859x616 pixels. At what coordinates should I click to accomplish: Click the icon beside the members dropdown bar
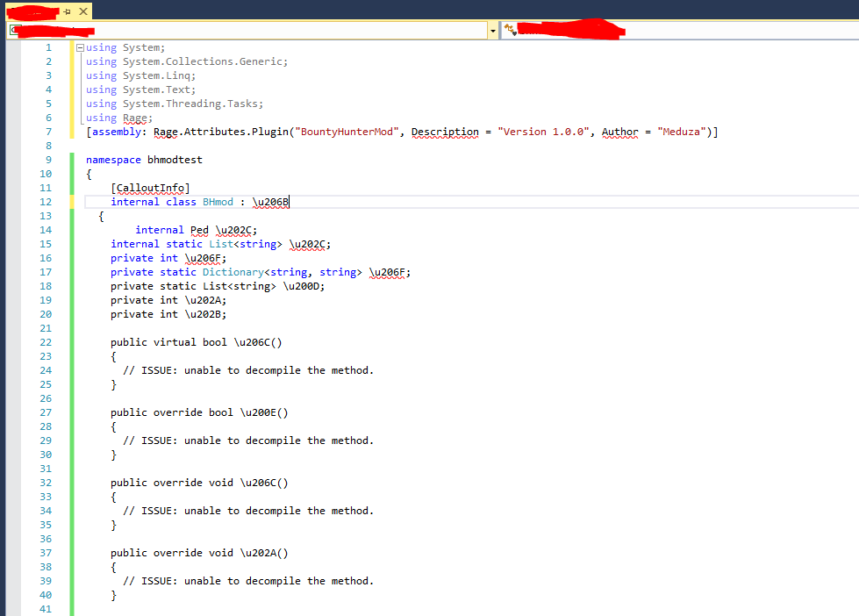[506, 29]
